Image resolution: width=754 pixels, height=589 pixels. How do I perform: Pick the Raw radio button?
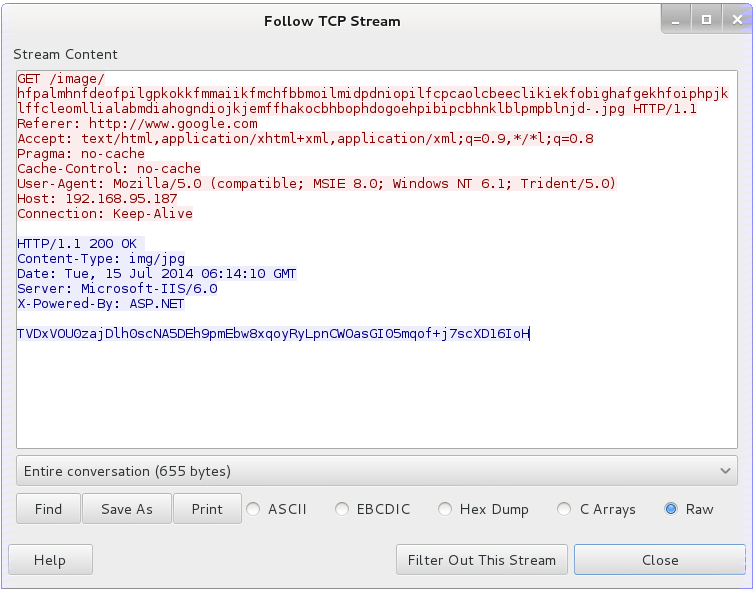[671, 509]
